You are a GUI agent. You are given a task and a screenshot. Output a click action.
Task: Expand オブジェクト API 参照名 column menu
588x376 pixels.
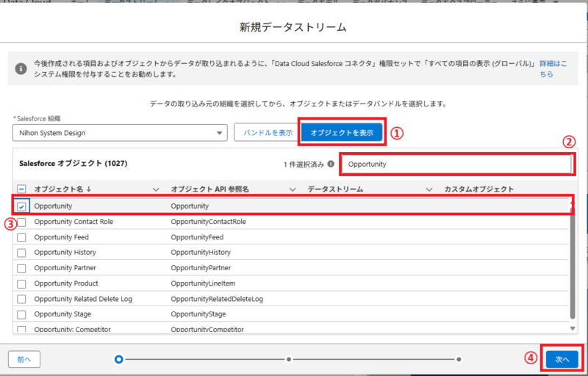click(x=292, y=189)
